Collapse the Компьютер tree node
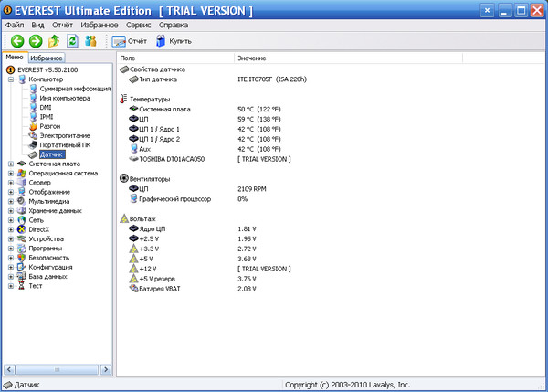 [11, 79]
